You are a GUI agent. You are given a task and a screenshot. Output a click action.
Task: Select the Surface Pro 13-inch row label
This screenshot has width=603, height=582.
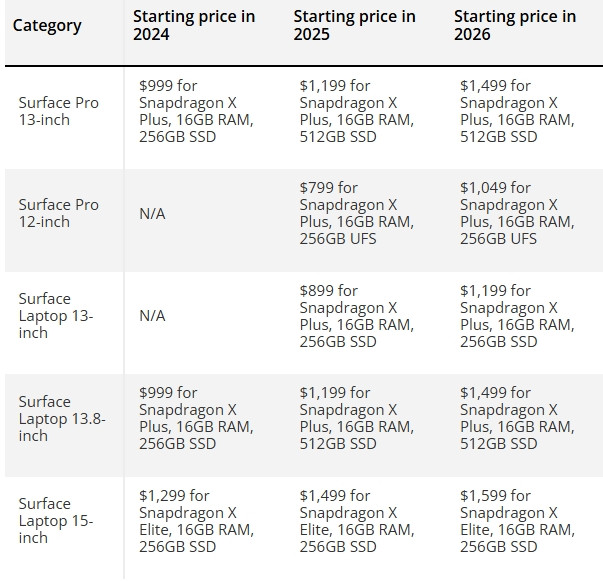tap(58, 111)
